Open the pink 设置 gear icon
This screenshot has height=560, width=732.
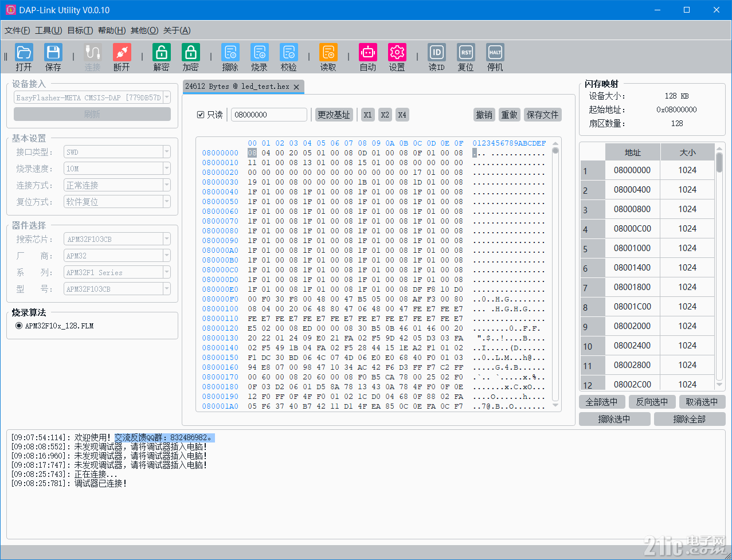click(397, 53)
